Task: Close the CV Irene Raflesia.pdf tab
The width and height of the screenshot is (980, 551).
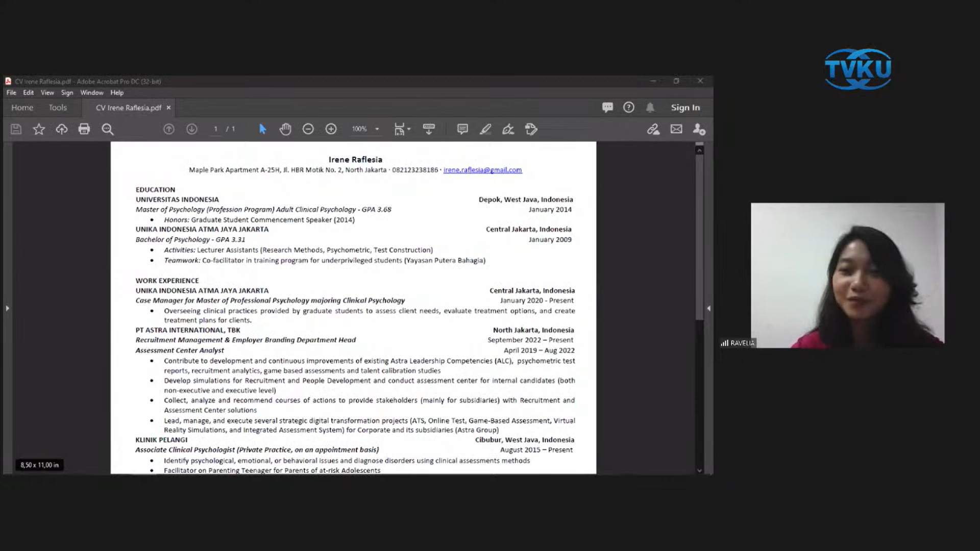Action: [168, 108]
